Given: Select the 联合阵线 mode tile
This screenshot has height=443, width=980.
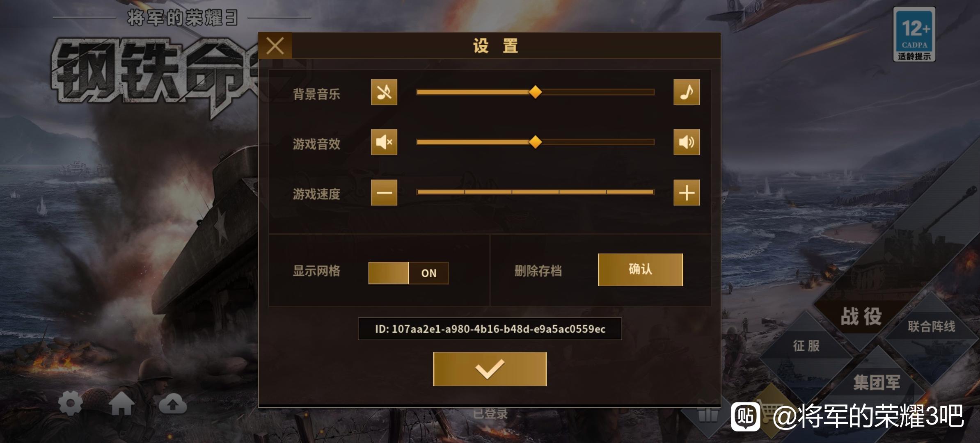Looking at the screenshot, I should pyautogui.click(x=931, y=327).
